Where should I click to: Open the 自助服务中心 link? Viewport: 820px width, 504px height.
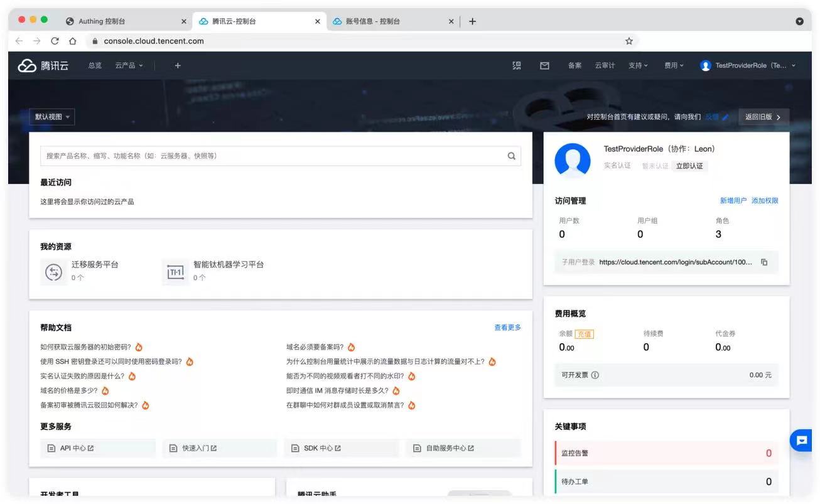coord(463,448)
